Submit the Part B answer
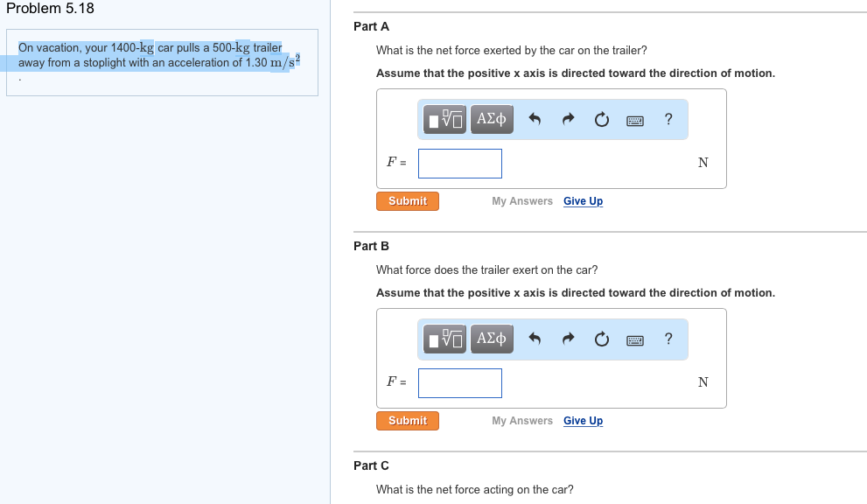 (408, 421)
